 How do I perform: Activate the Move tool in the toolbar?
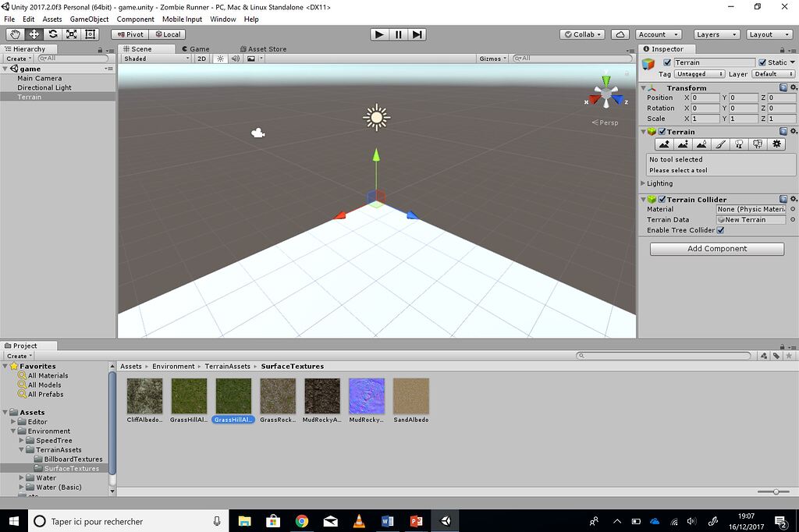pos(33,34)
